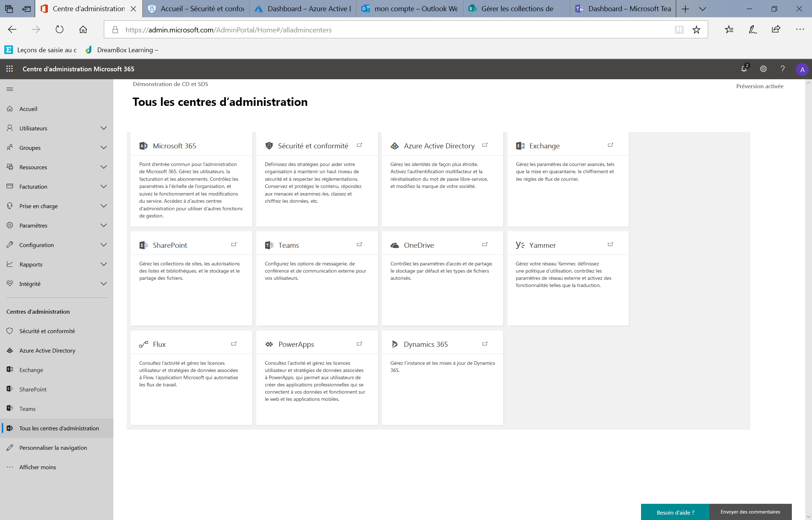Open Flux card external link icon
This screenshot has width=812, height=520.
click(234, 344)
